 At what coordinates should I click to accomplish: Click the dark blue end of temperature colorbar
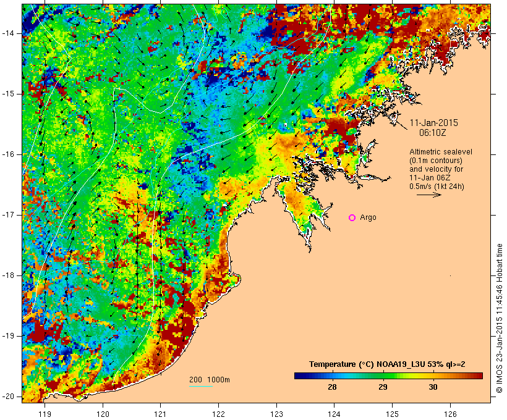click(x=300, y=376)
